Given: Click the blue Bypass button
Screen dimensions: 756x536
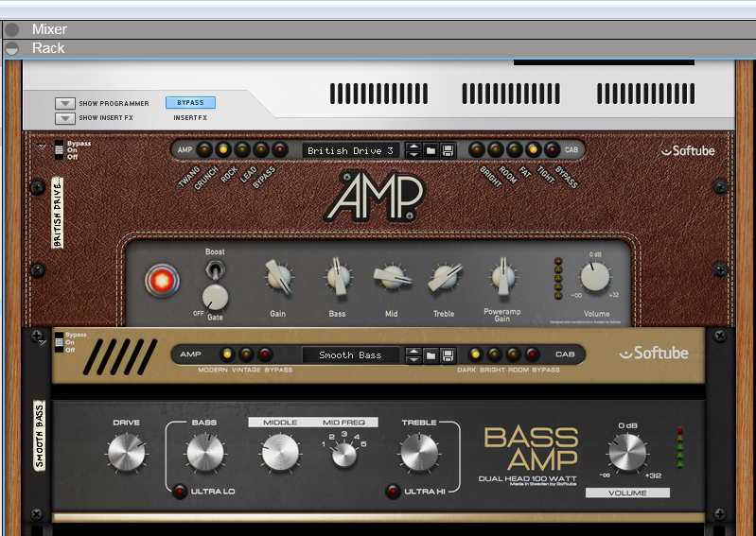Looking at the screenshot, I should point(190,103).
